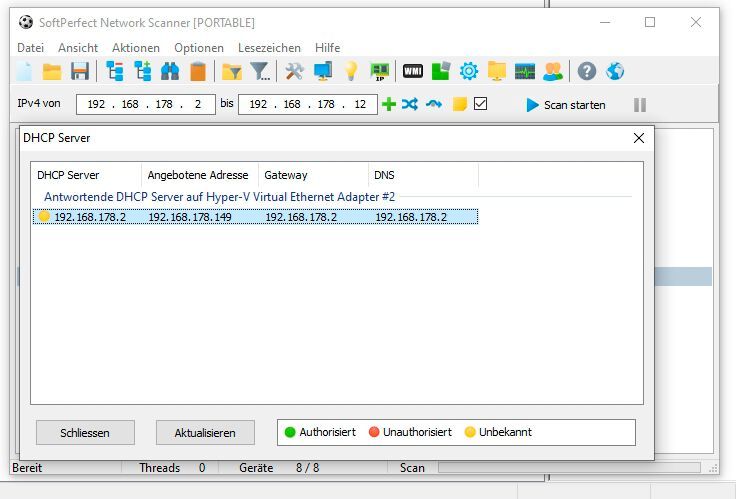736x499 pixels.
Task: Sort by DHCP Server column header
Action: (86, 175)
